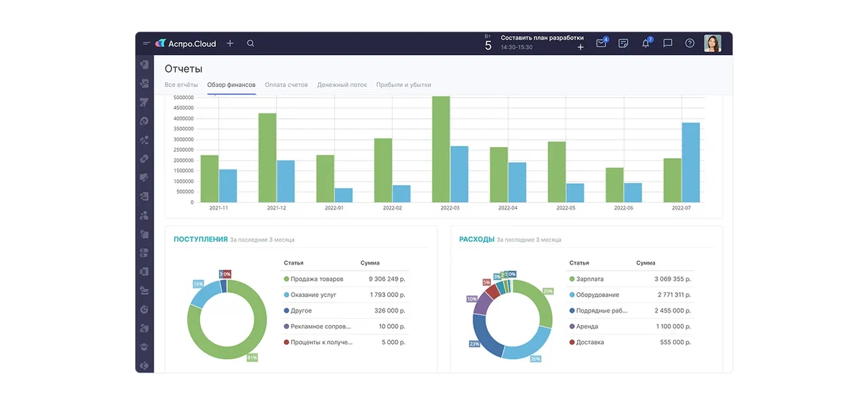Click the help question mark icon
This screenshot has width=868, height=405.
click(690, 43)
